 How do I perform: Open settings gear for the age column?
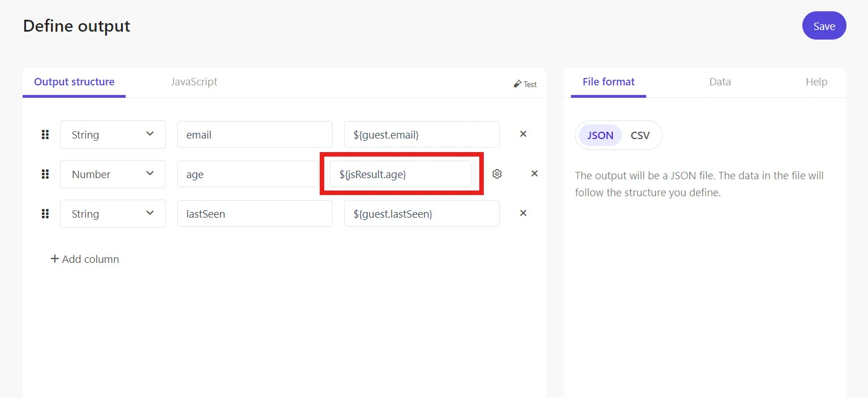point(497,174)
